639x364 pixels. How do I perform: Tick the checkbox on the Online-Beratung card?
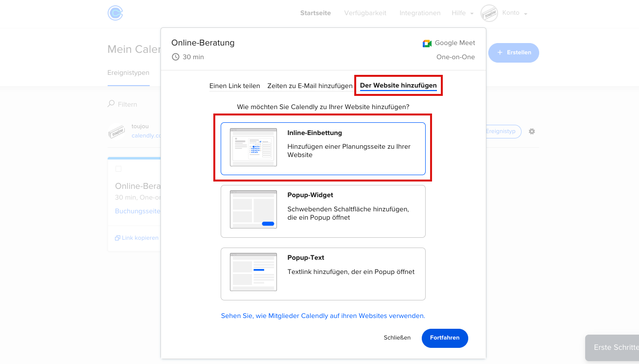[118, 169]
